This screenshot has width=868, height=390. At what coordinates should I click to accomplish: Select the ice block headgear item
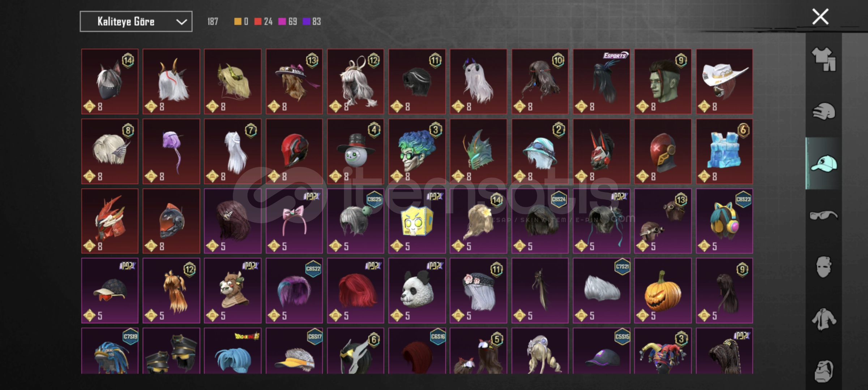(x=724, y=151)
